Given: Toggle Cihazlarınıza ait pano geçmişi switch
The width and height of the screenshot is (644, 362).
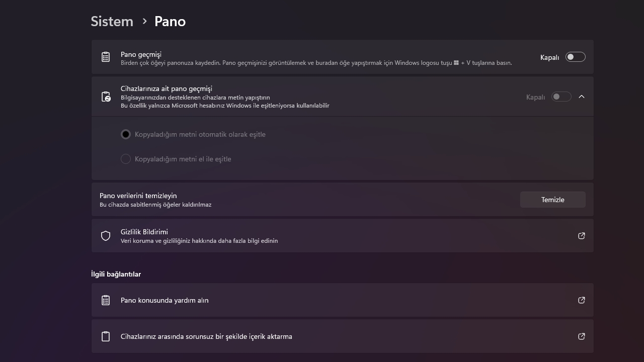Looking at the screenshot, I should click(561, 97).
